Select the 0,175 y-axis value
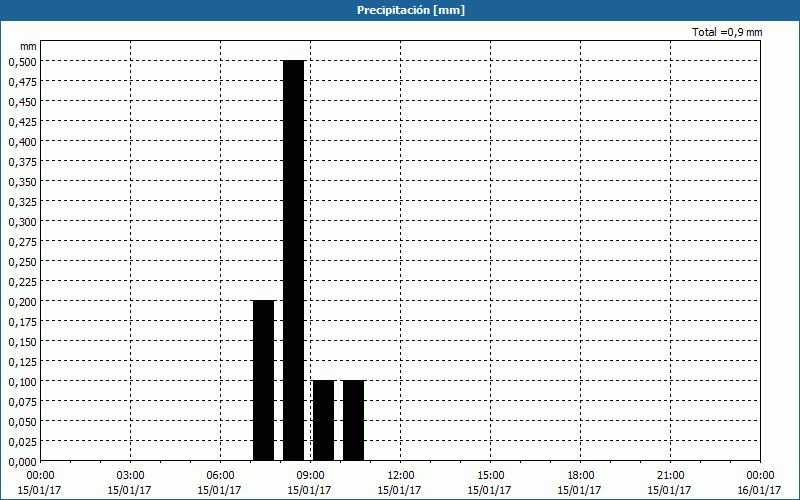The image size is (800, 500). tap(22, 322)
